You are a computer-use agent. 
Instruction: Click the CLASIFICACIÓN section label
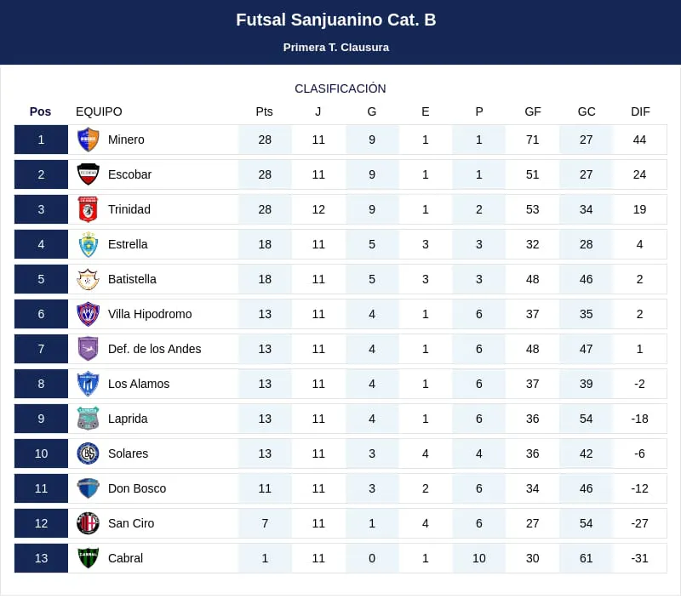coord(340,88)
